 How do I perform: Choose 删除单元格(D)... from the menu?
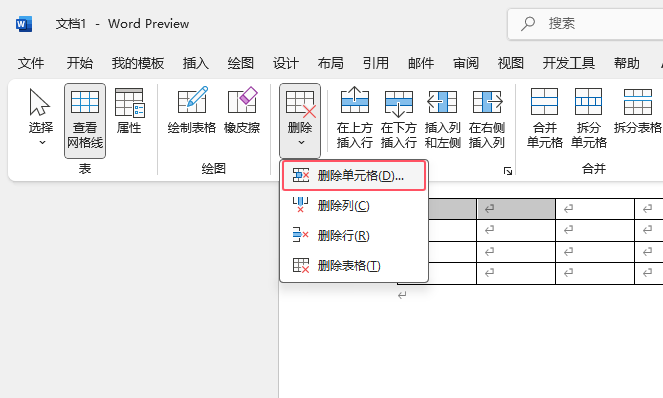coord(354,176)
